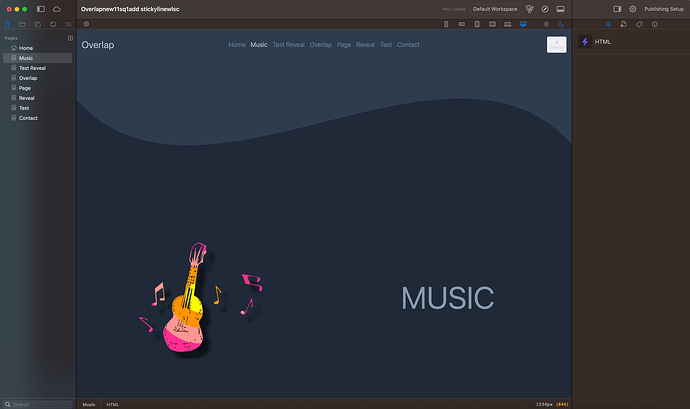Click the compass preview icon
Image resolution: width=690 pixels, height=409 pixels.
click(545, 9)
